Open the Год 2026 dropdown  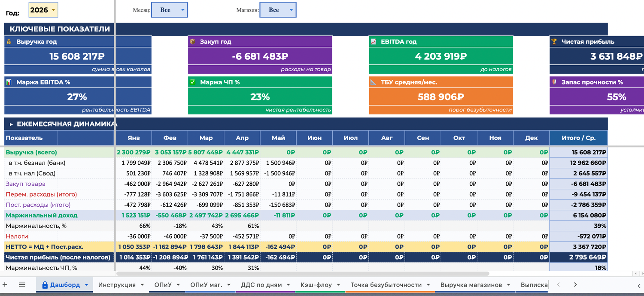43,10
